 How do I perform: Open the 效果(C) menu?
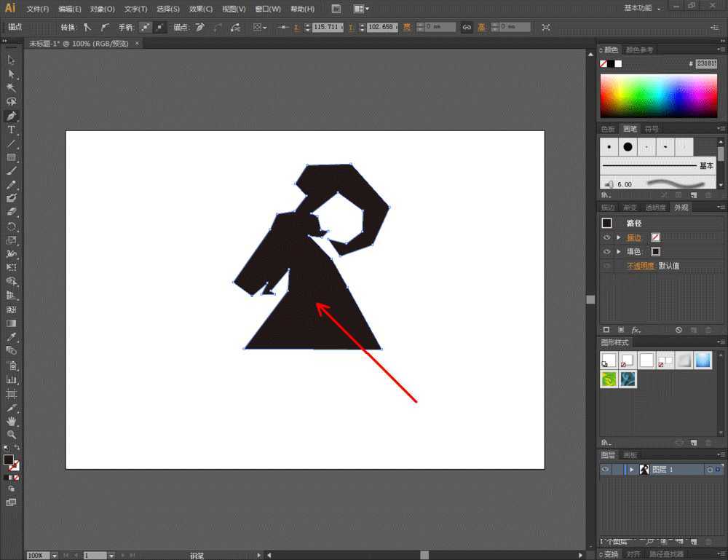200,9
